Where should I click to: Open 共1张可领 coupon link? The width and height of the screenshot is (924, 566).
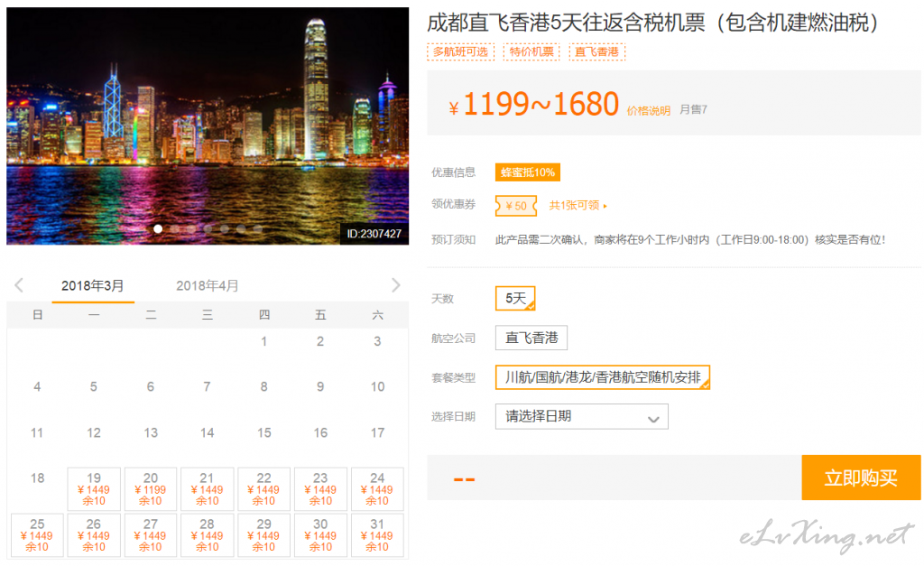[x=577, y=205]
